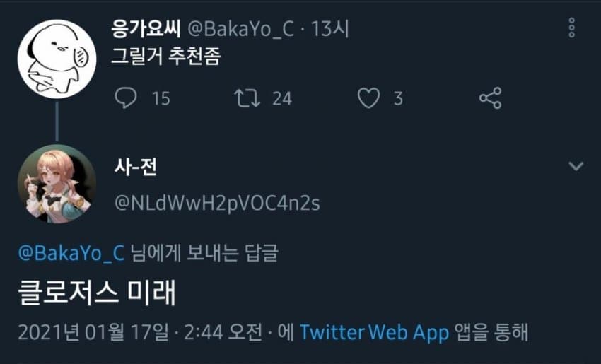The width and height of the screenshot is (601, 364).
Task: Open the share icon options
Action: point(490,98)
